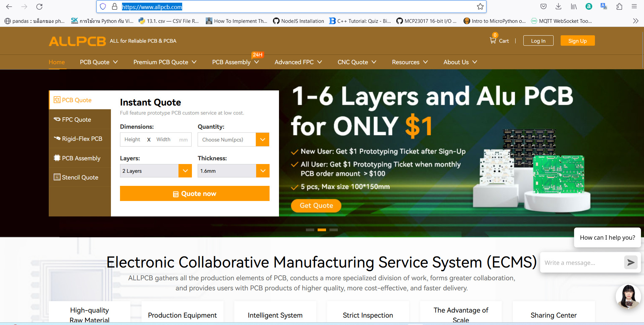Open the shopping cart icon

point(493,40)
